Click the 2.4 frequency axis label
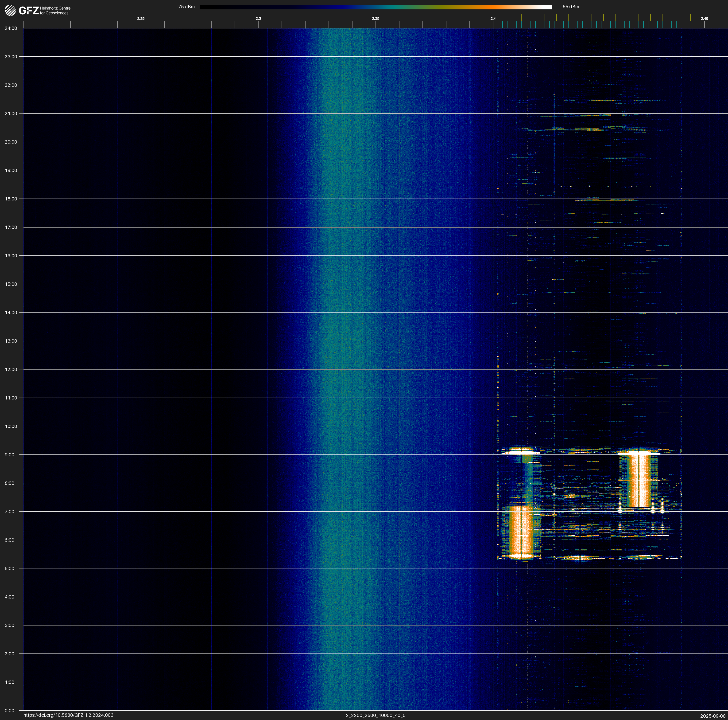This screenshot has height=720, width=728. [x=493, y=19]
